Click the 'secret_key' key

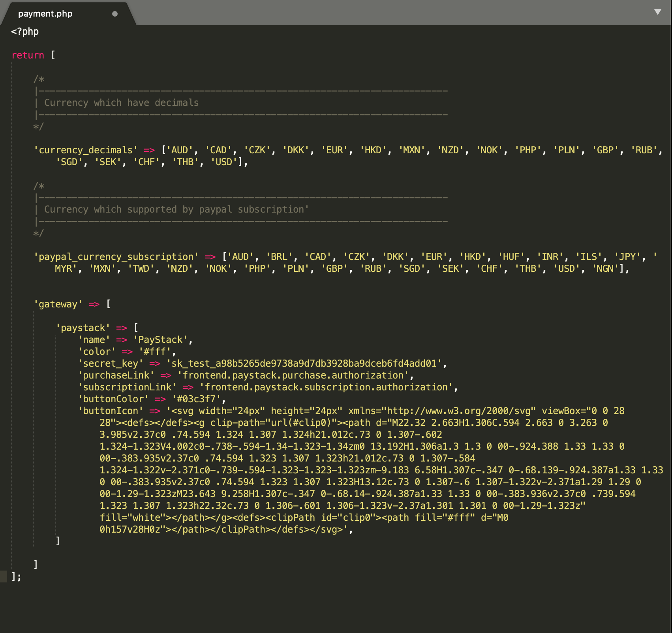(x=111, y=364)
